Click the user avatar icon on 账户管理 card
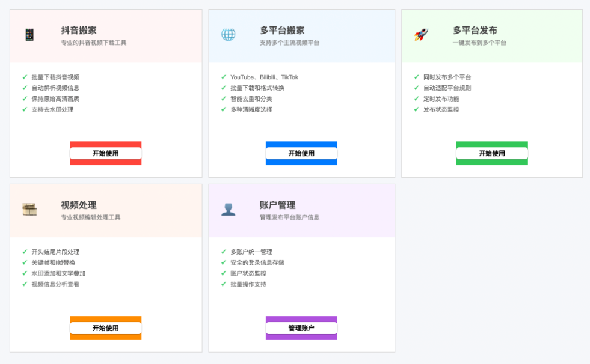This screenshot has height=364, width=590. coord(228,210)
